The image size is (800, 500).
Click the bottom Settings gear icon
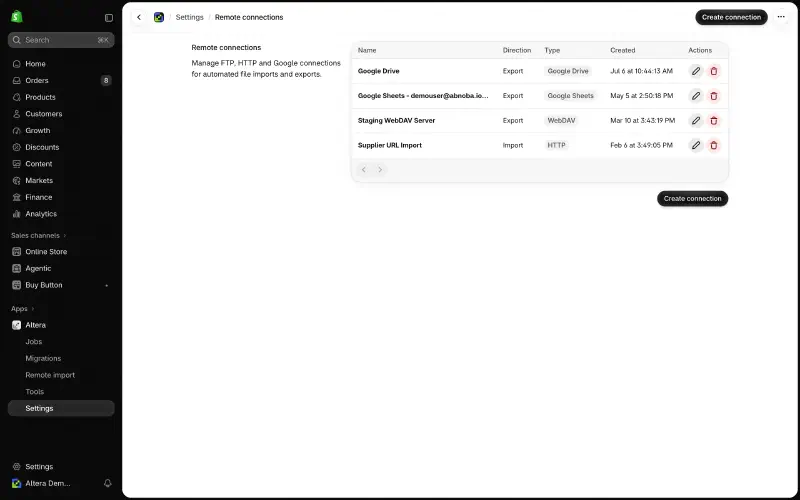pos(17,467)
